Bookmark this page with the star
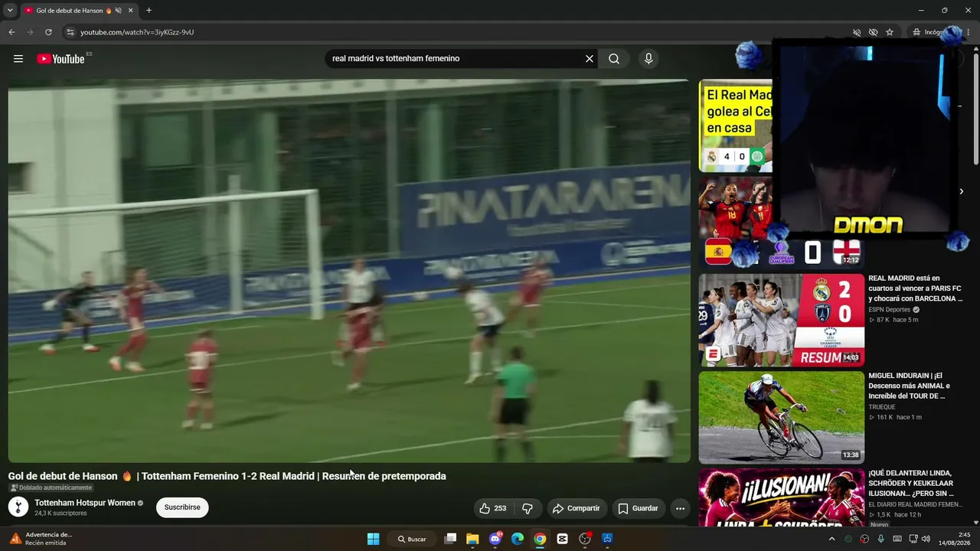This screenshot has width=980, height=551. pyautogui.click(x=890, y=32)
